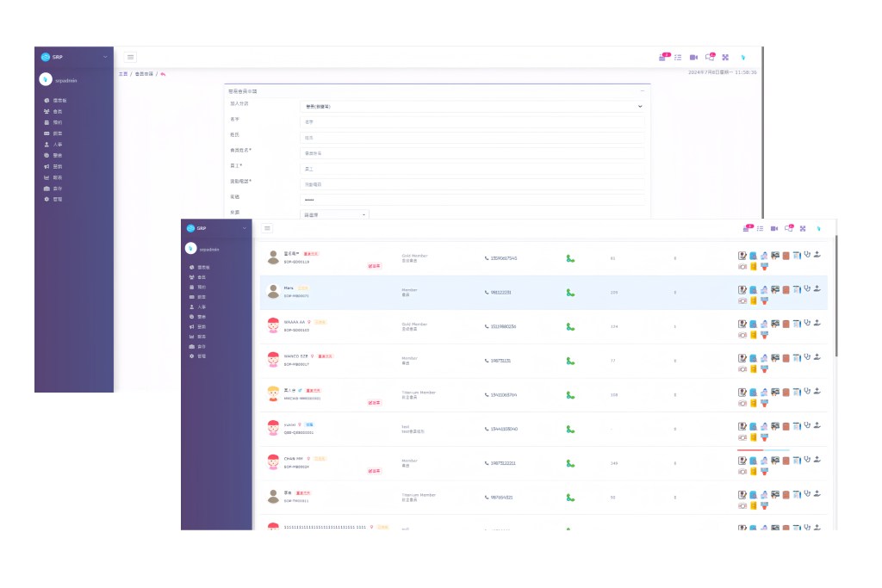The image size is (882, 588).
Task: Select the last settings menu item in front sidebar
Action: pyautogui.click(x=202, y=356)
